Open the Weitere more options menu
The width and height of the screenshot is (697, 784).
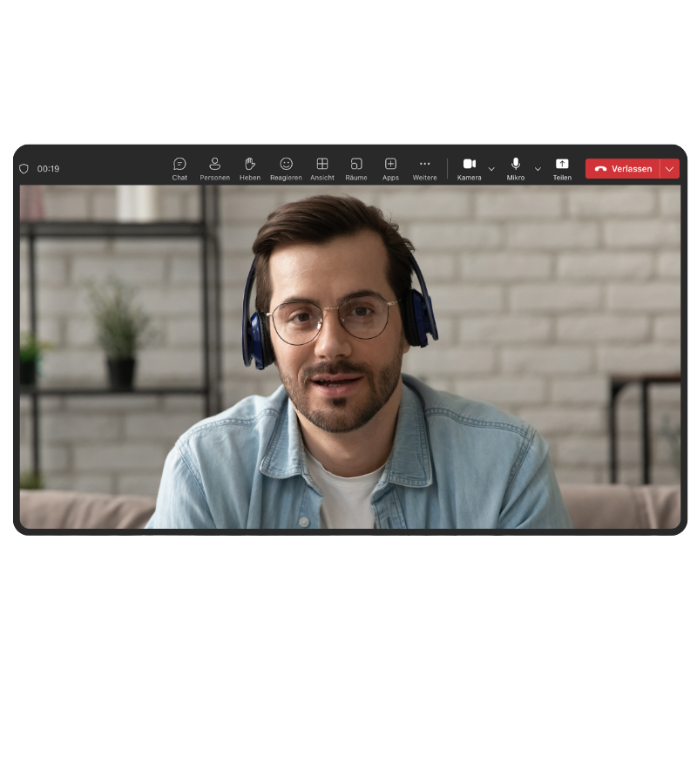[x=424, y=164]
